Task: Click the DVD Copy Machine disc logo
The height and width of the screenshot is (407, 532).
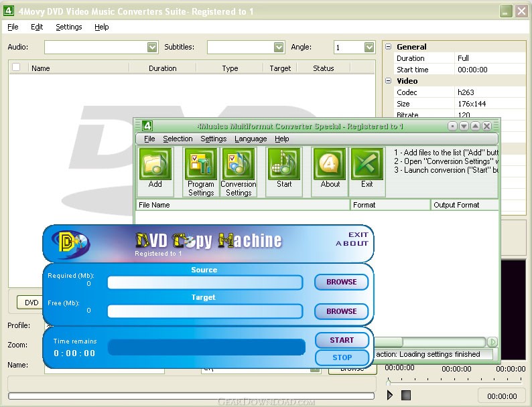Action: click(71, 244)
